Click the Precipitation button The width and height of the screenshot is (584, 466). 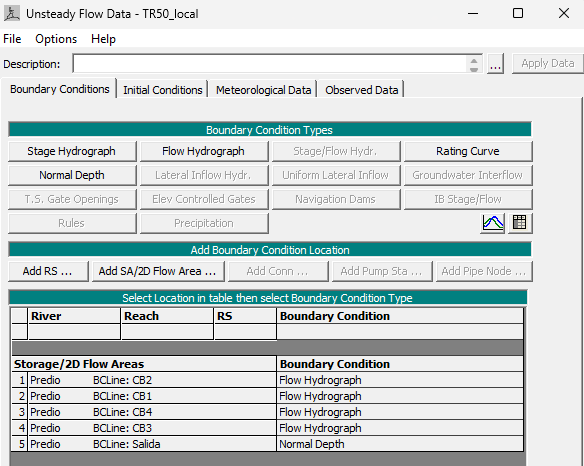pos(204,223)
